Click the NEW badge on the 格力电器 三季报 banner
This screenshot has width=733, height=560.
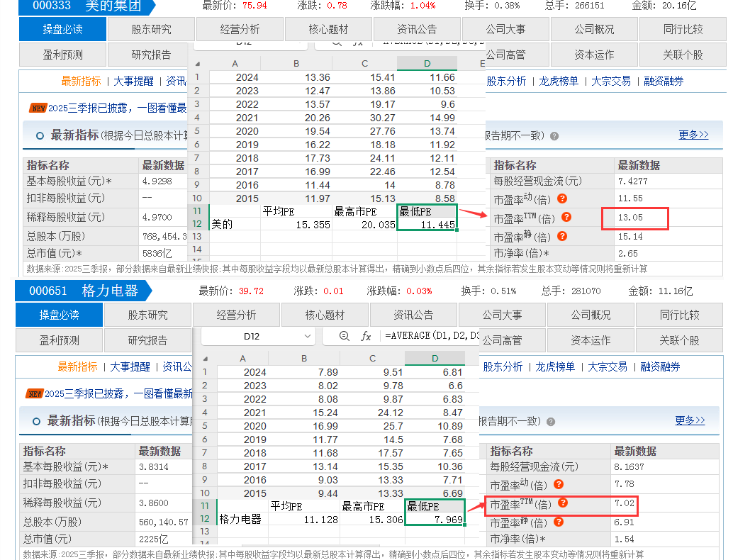[x=35, y=394]
